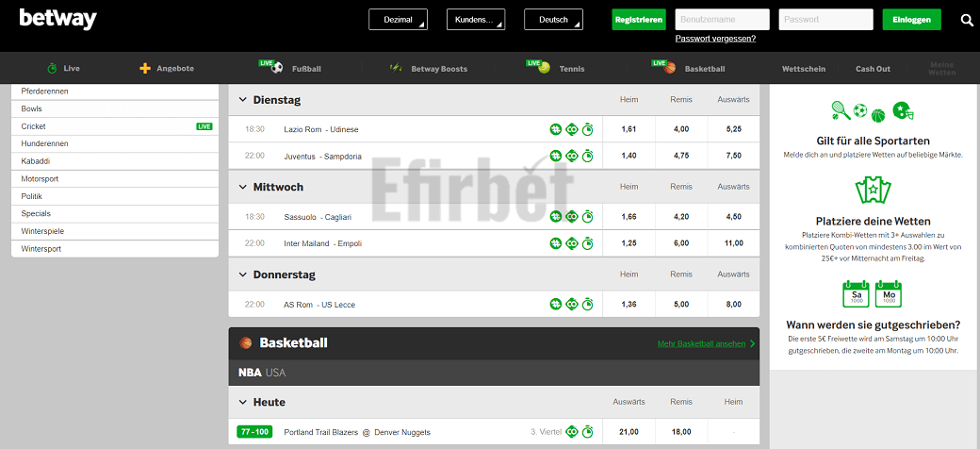Screen dimensions: 980x449
Task: Select Hunderennen in the sports list
Action: click(115, 143)
